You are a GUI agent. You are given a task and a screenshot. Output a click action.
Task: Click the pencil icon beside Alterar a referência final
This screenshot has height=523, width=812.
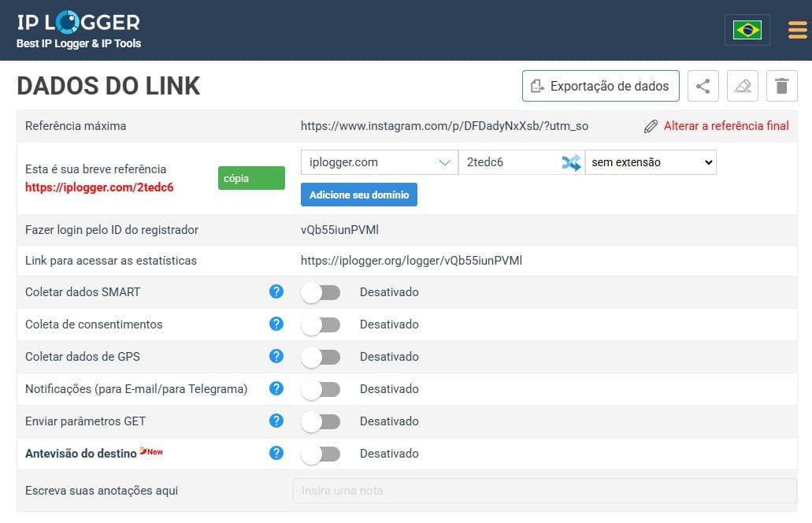651,126
